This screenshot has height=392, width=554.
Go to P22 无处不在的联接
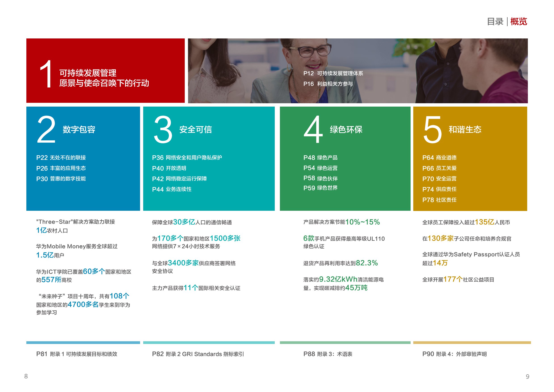coord(61,158)
